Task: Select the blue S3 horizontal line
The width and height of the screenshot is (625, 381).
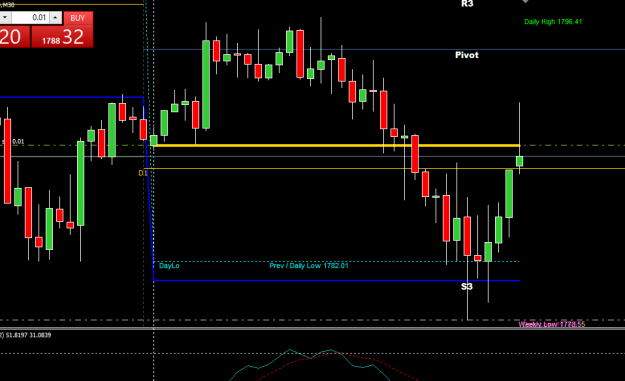Action: (337, 281)
